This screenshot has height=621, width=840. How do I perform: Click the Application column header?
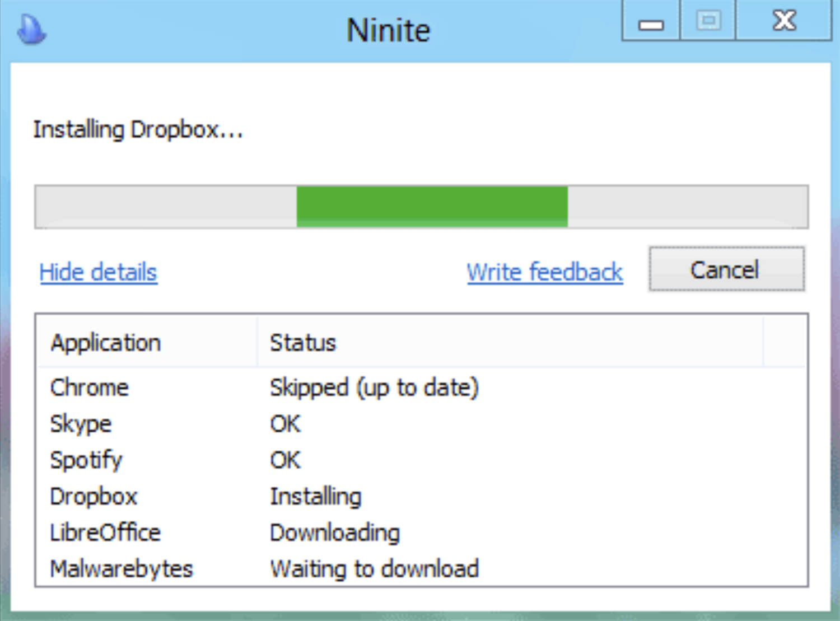pos(148,342)
